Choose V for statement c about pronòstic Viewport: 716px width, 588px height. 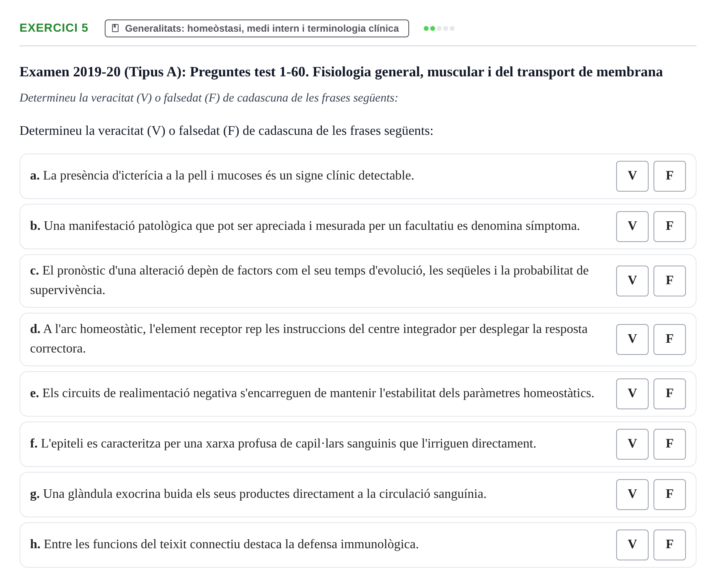(632, 281)
